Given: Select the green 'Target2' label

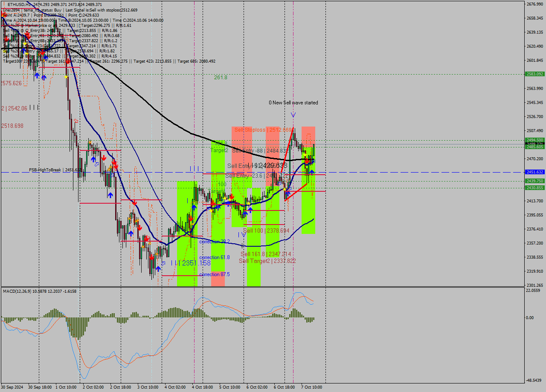Looking at the screenshot, I should [219, 150].
